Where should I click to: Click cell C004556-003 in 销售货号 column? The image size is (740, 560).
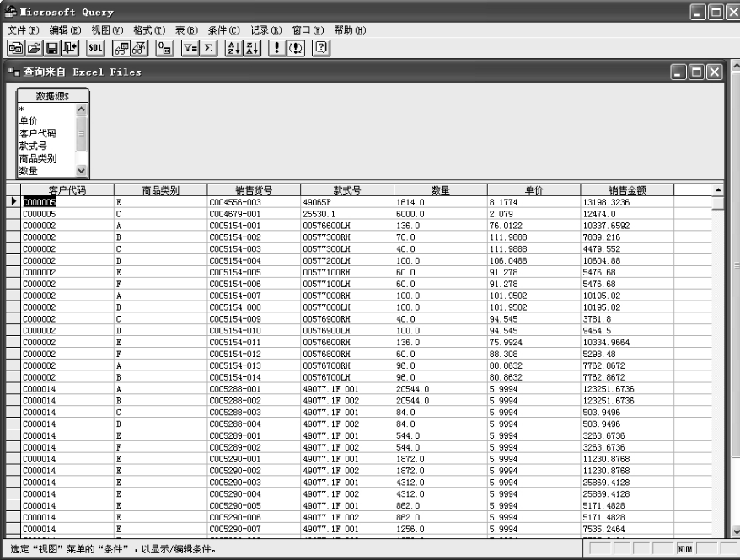pos(254,202)
